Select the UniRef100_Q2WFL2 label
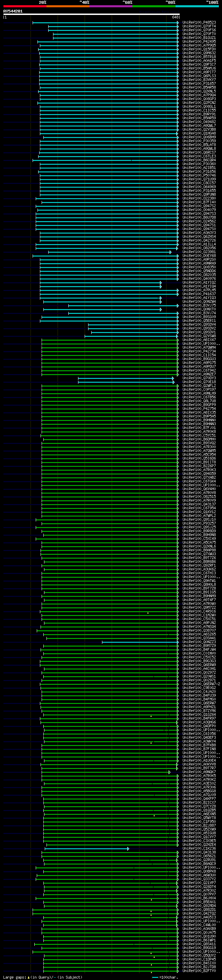The width and height of the screenshot is (222, 980). click(x=199, y=386)
